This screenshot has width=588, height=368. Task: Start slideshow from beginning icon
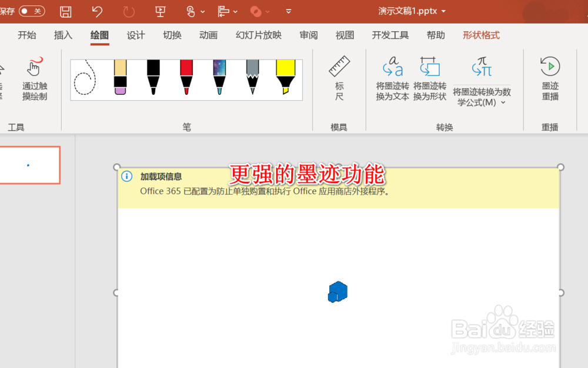pos(161,12)
